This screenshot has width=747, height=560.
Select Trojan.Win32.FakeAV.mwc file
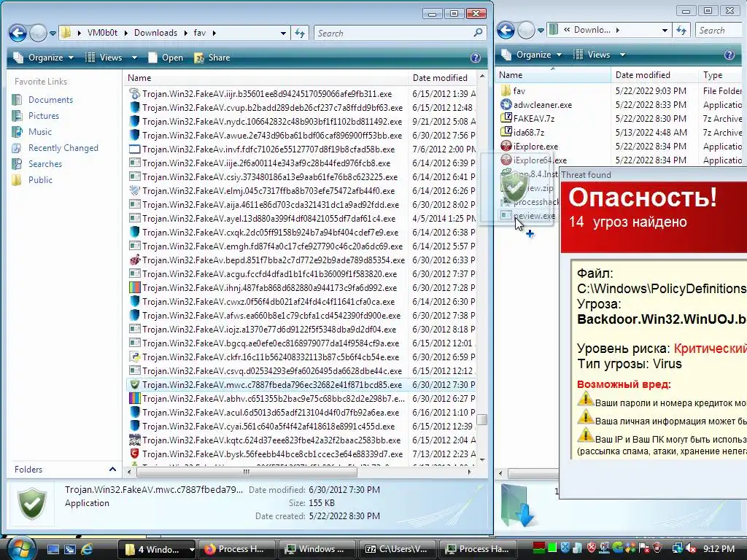click(272, 385)
